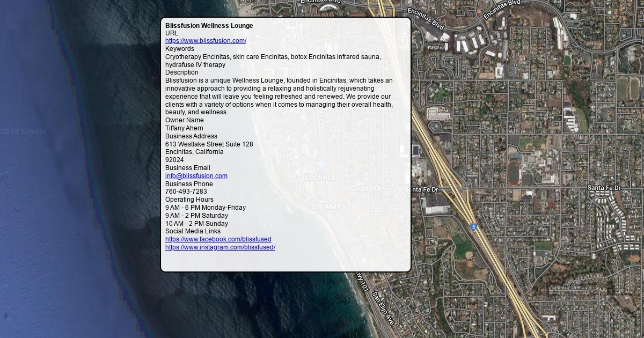Viewport: 644px width, 338px height.
Task: Open the blissfusion.com website link
Action: point(206,41)
